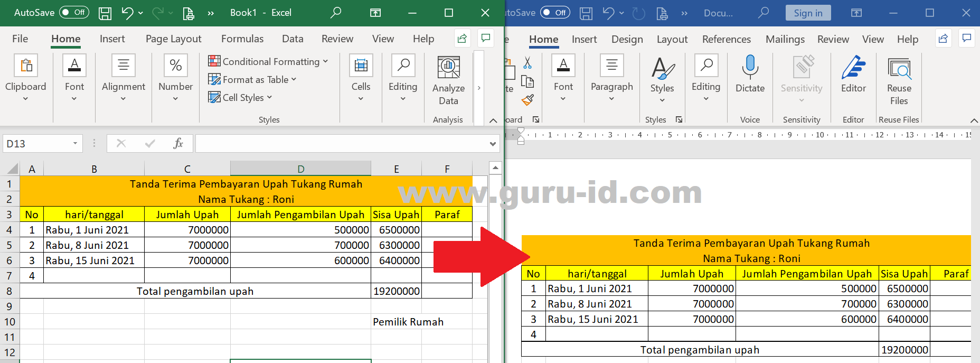Click Reuse Files in Word ribbon

[899, 81]
